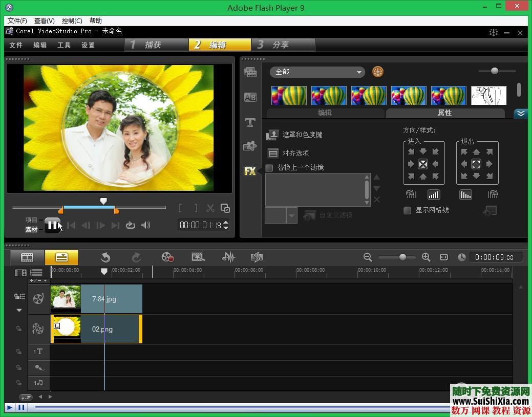Open the 全部 category dropdown
The image size is (532, 417).
pyautogui.click(x=317, y=72)
